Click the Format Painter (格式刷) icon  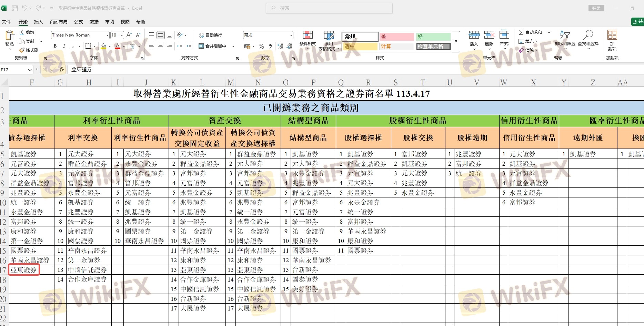(x=22, y=50)
